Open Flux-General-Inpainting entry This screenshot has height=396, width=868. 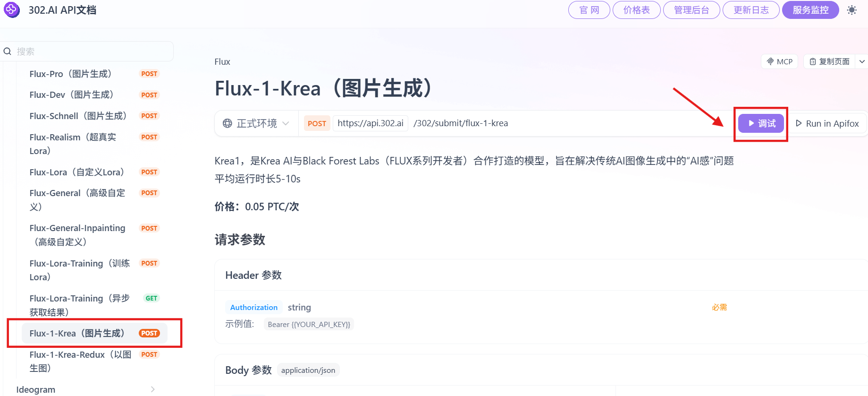click(x=94, y=235)
